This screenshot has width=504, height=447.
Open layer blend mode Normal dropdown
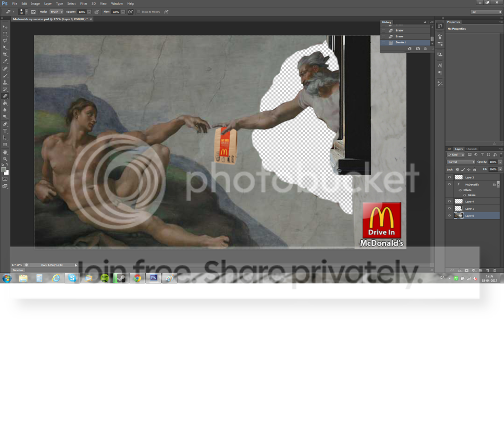461,162
